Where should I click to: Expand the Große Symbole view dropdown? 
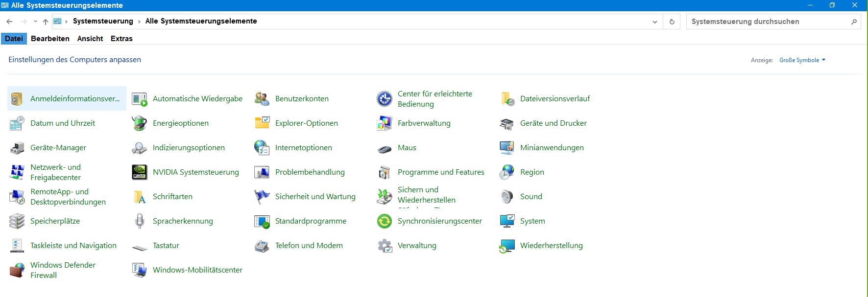[802, 60]
